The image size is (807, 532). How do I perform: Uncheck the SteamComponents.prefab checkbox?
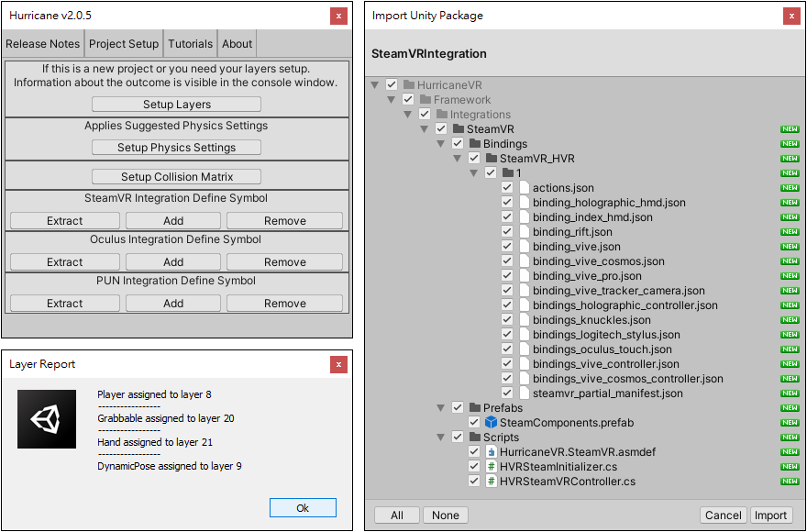[474, 422]
